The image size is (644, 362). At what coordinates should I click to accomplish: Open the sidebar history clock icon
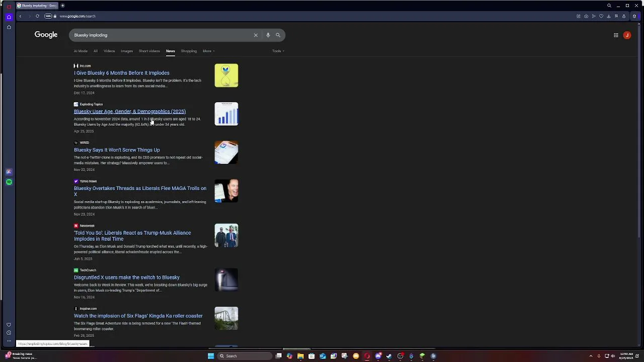(9, 333)
